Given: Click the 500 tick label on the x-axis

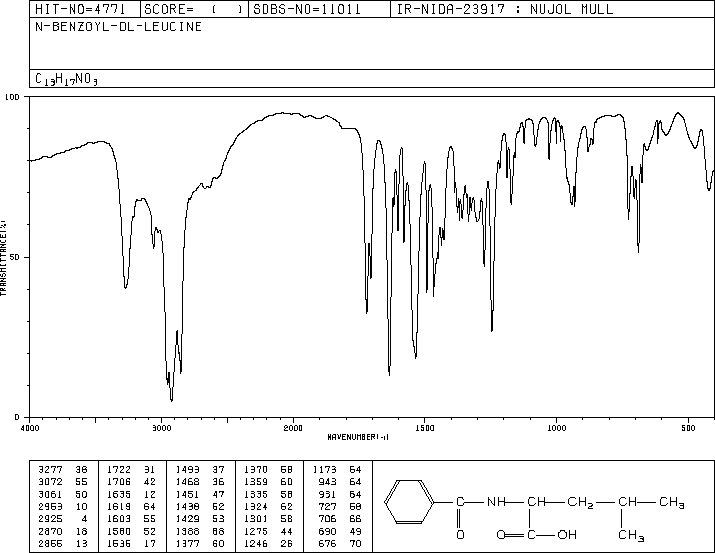Looking at the screenshot, I should pos(688,427).
